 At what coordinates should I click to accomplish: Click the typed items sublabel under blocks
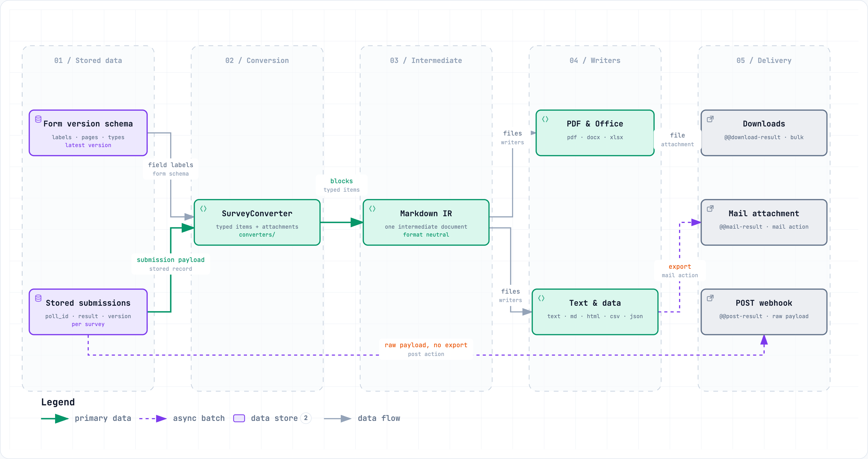(341, 190)
